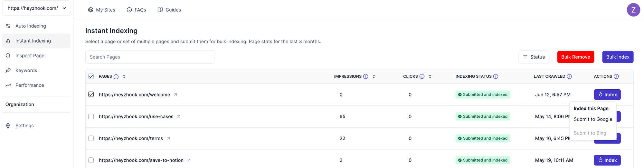The height and width of the screenshot is (168, 644).
Task: Check the heyzhook.com/terms row checkbox
Action: (91, 138)
